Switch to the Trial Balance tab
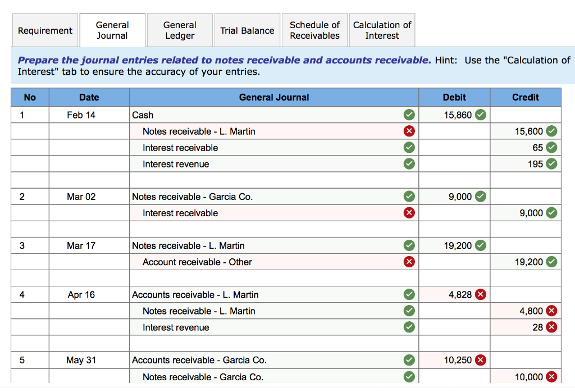 click(247, 30)
